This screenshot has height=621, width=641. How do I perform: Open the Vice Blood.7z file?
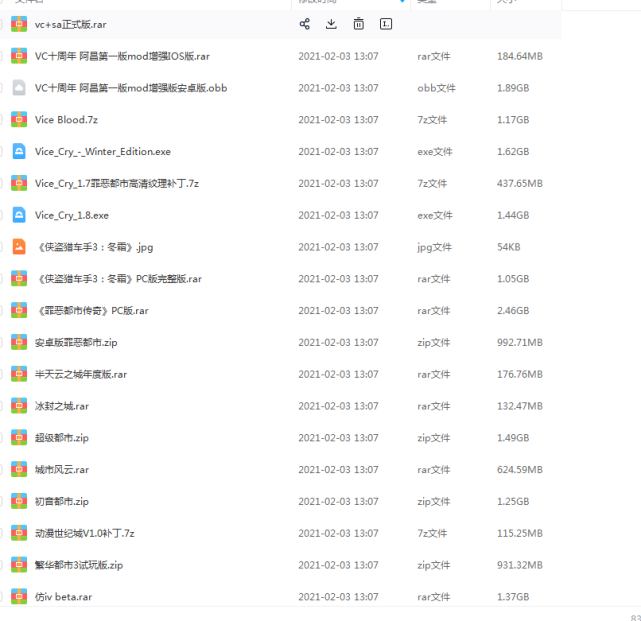click(66, 120)
